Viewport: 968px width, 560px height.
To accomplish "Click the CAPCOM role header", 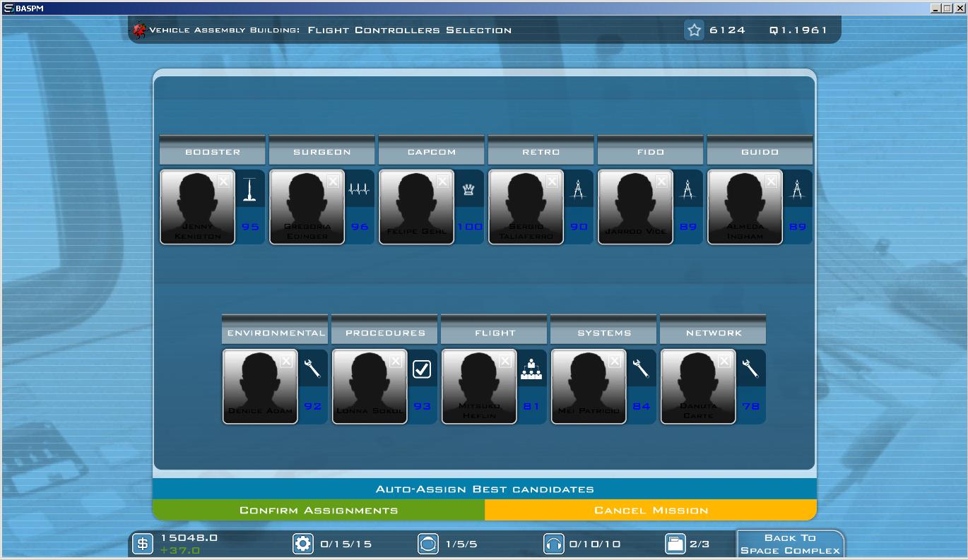I will pos(432,150).
